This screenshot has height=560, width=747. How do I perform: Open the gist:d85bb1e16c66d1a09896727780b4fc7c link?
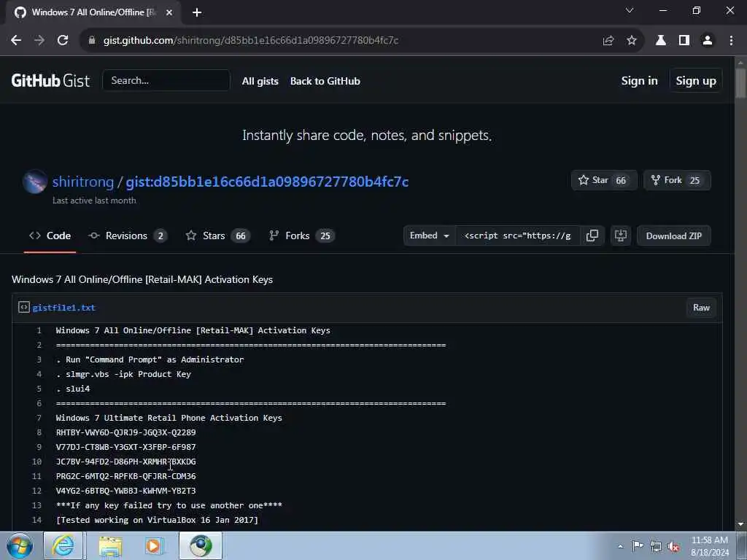coord(267,182)
